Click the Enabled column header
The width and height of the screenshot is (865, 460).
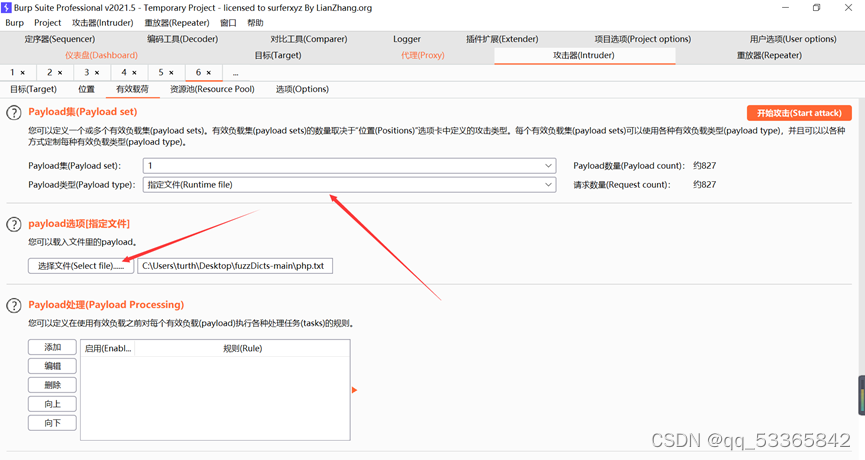point(108,349)
